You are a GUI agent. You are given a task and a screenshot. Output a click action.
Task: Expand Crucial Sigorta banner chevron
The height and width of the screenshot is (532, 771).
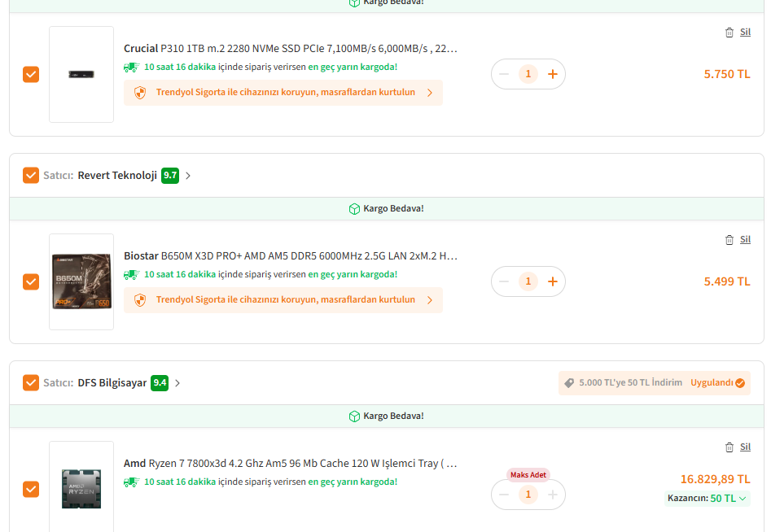[x=430, y=93]
